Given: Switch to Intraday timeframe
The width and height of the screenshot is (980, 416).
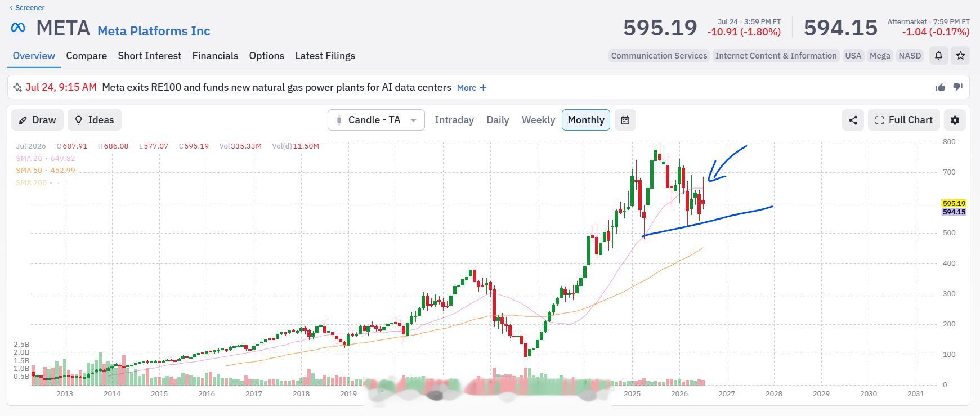Looking at the screenshot, I should [454, 120].
